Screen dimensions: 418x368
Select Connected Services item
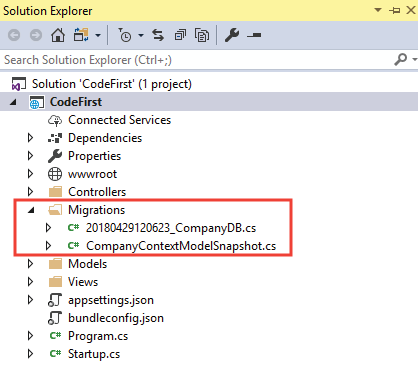[119, 120]
